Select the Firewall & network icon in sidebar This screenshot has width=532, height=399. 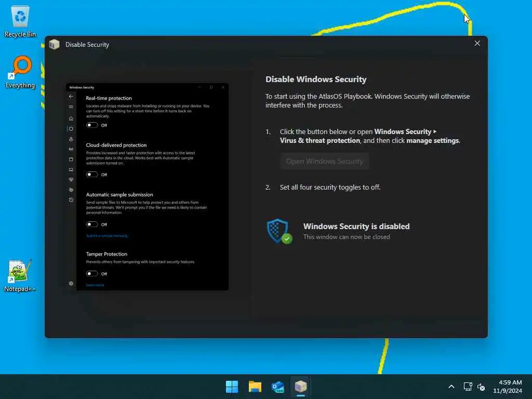click(71, 149)
